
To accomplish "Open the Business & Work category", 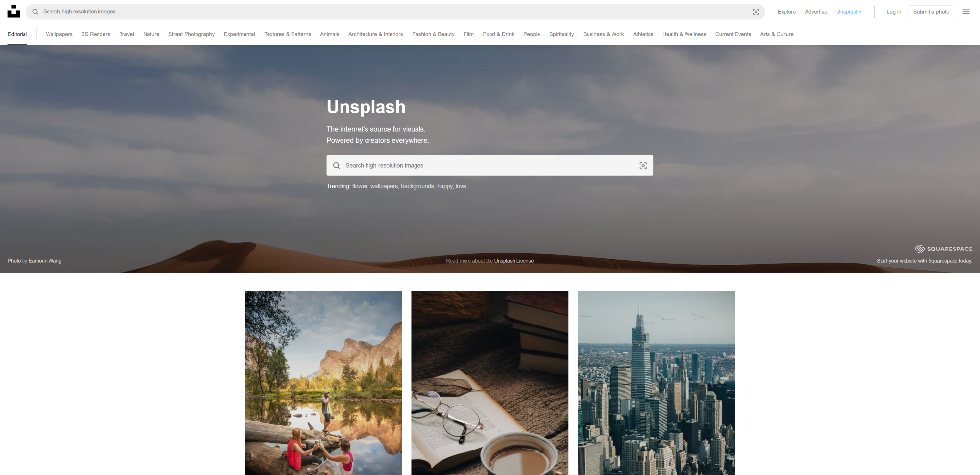I will 603,34.
